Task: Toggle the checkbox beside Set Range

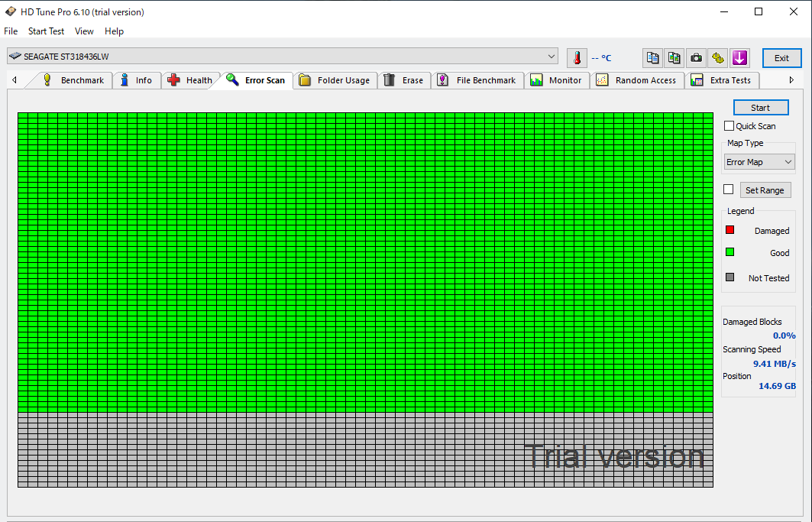Action: pos(729,190)
